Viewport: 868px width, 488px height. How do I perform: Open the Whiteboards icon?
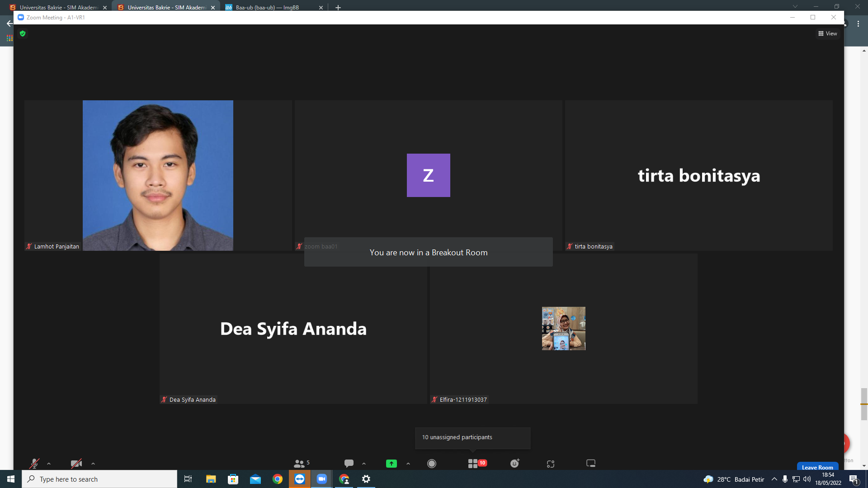tap(591, 464)
